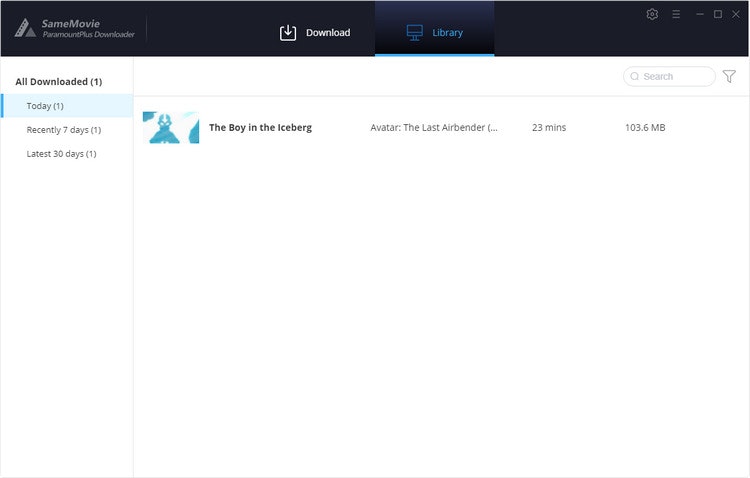Click The Boy in the Iceberg title
This screenshot has width=750, height=478.
[x=260, y=128]
